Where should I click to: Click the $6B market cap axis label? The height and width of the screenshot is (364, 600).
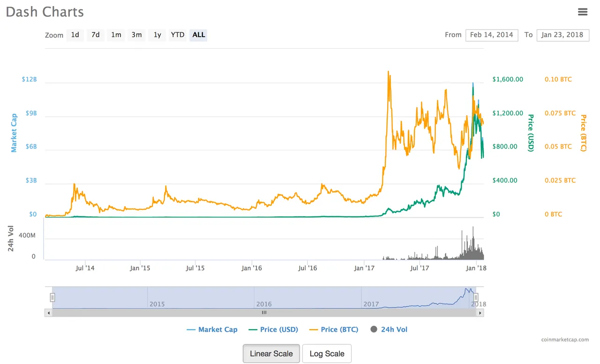coord(30,147)
